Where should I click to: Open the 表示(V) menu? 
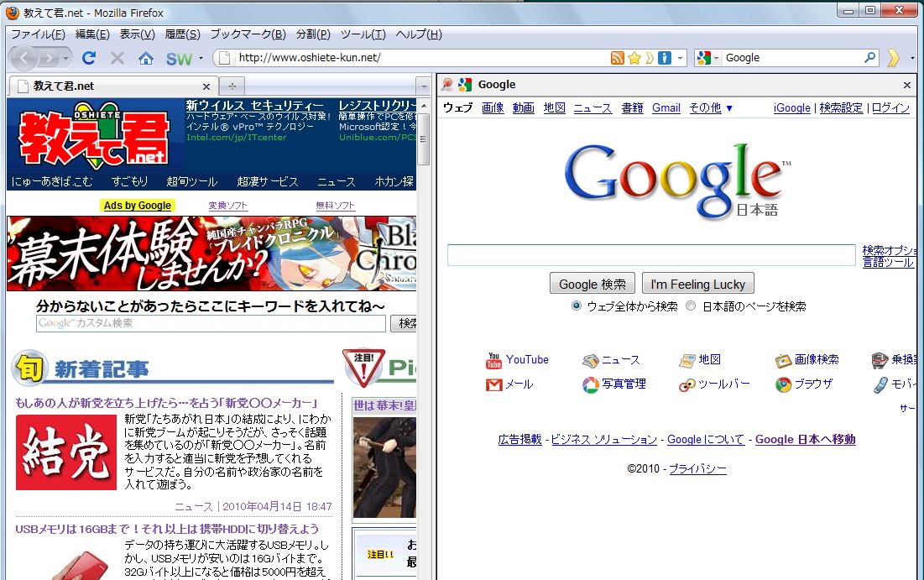pyautogui.click(x=138, y=34)
